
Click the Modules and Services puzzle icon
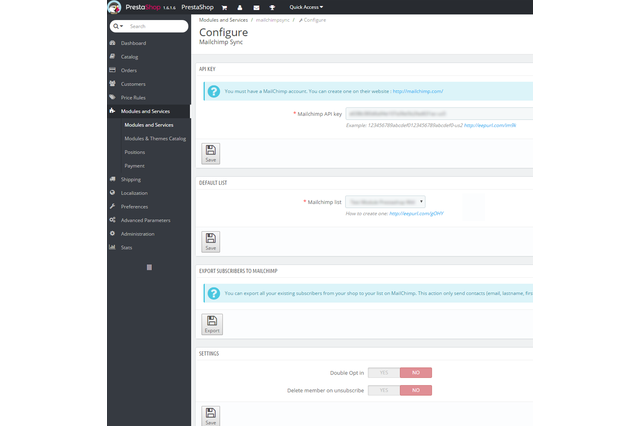tap(112, 111)
